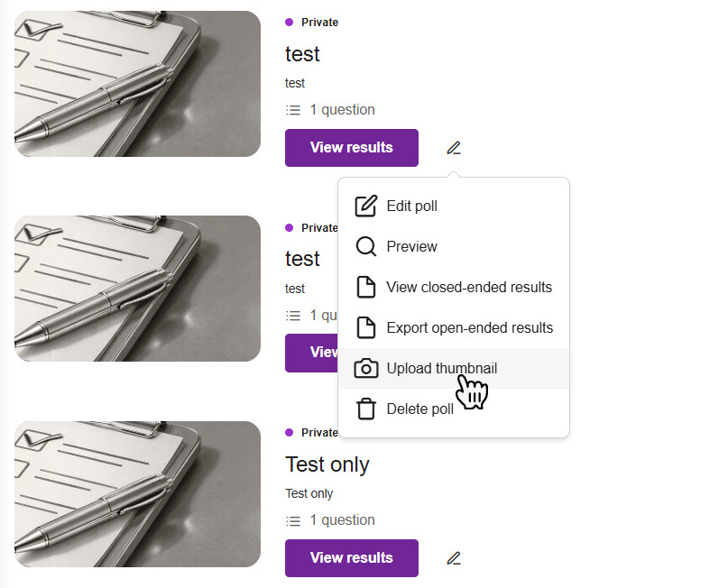Open the second poll's clipboard thumbnail
Screen dimensions: 719x588
click(x=137, y=289)
